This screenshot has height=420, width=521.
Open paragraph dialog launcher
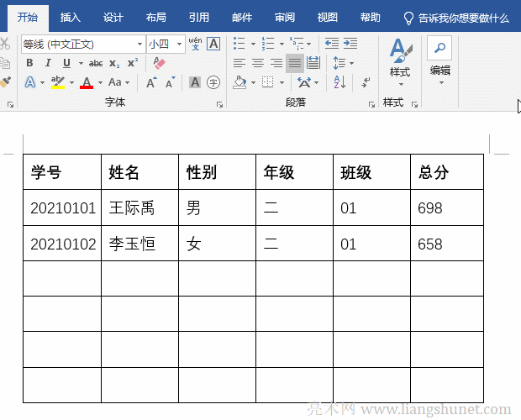tap(371, 105)
